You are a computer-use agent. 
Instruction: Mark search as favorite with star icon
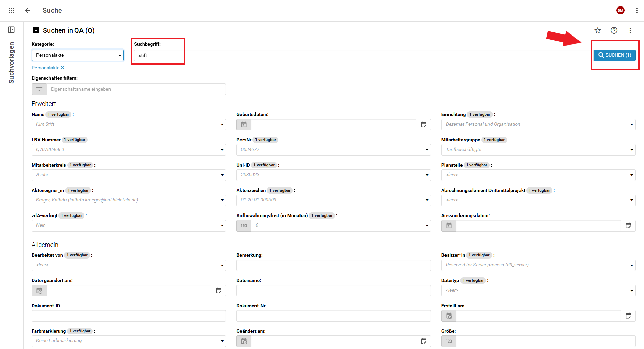click(598, 30)
